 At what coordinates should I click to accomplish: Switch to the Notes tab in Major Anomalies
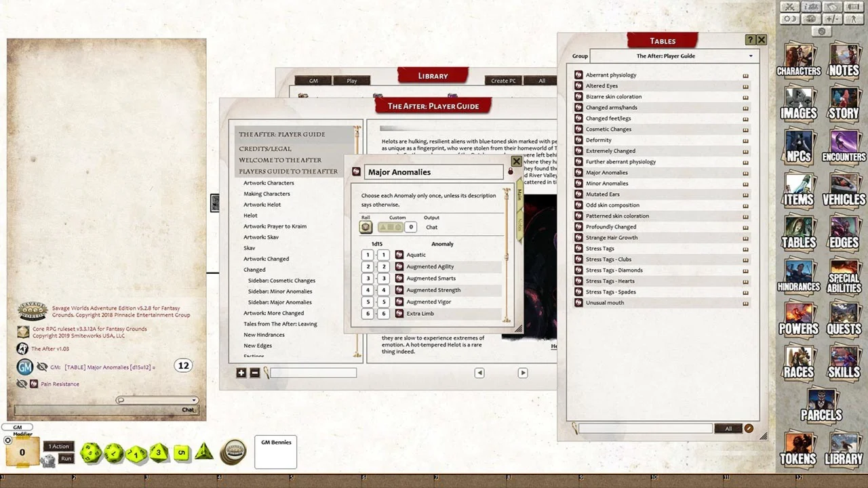tap(520, 224)
